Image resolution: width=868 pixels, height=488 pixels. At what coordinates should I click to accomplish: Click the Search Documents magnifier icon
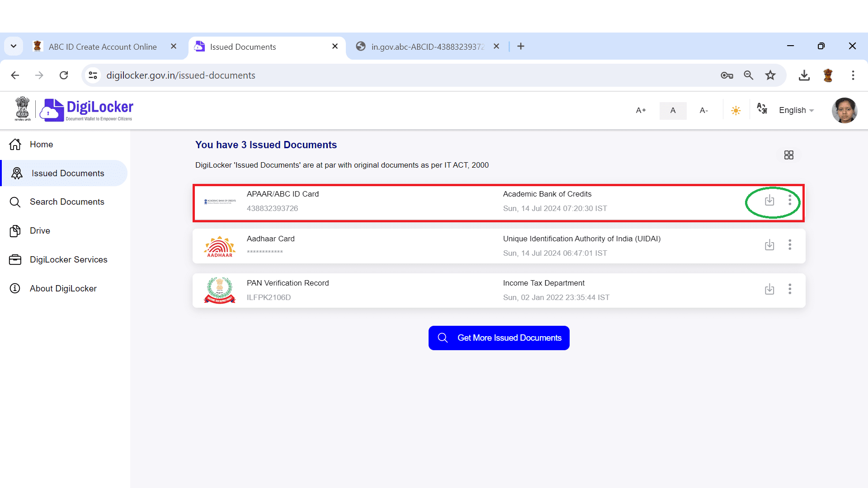click(15, 202)
